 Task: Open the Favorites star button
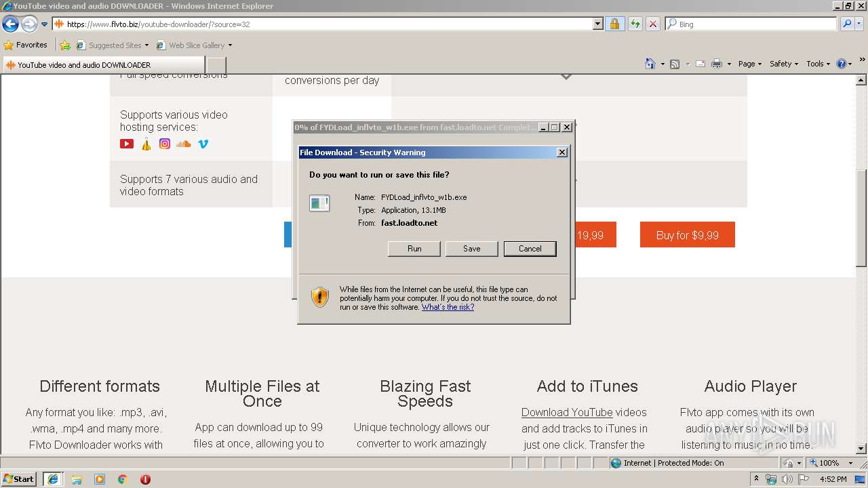(26, 45)
